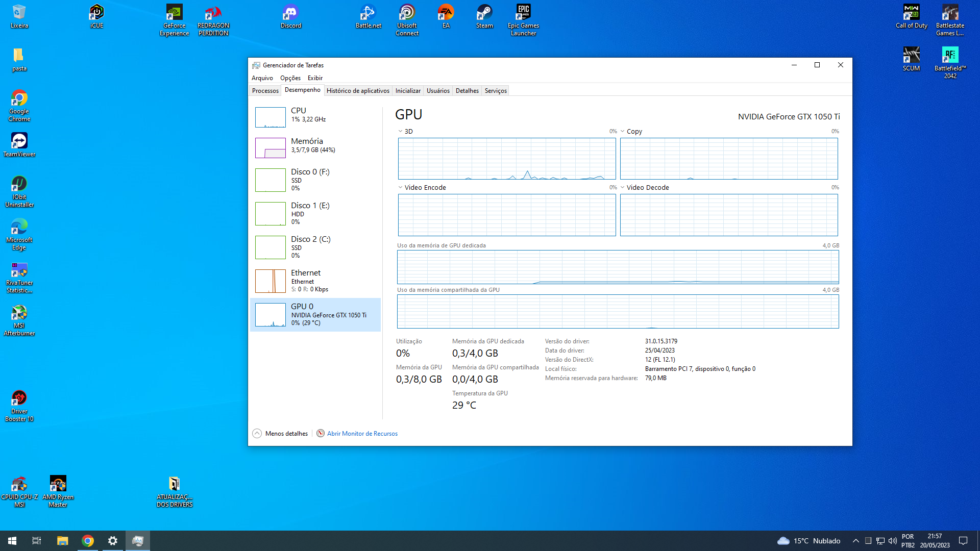Launch SCUM from the desktop
Image resolution: width=980 pixels, height=551 pixels.
(911, 59)
